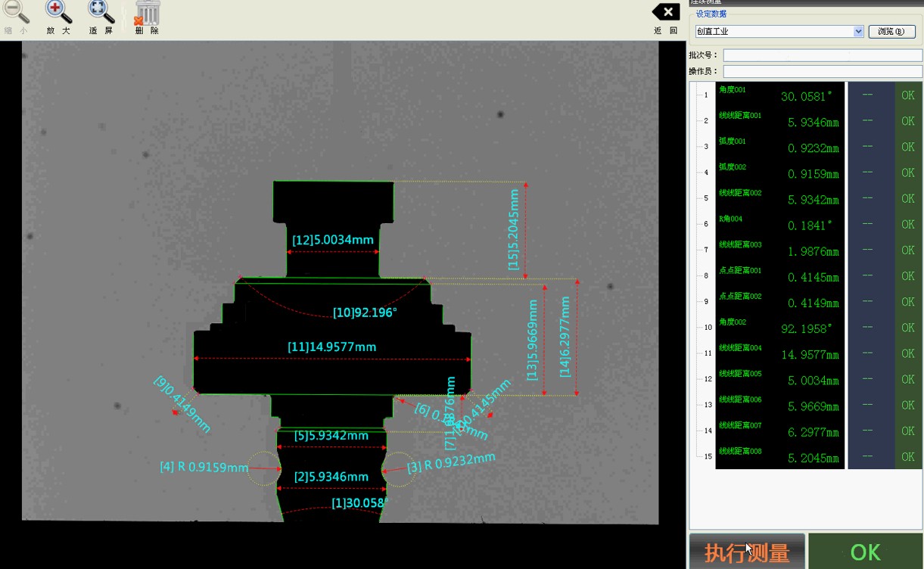Select row 8 点点距离001 measurement
The width and height of the screenshot is (924, 569).
pos(779,276)
